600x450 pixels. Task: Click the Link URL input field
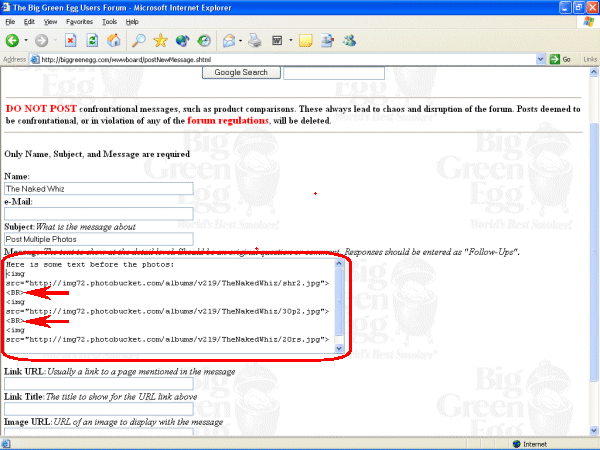[x=99, y=383]
